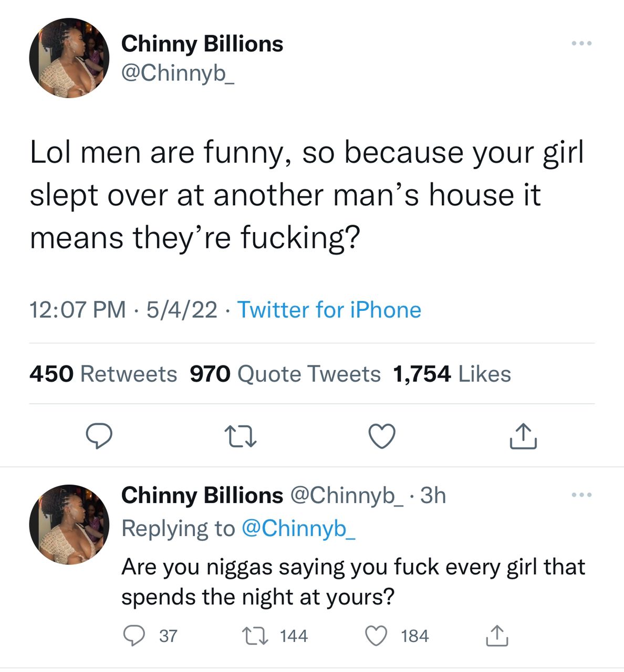Viewport: 624px width, 672px height.
Task: Share the follow-up reply tweet
Action: point(496,636)
